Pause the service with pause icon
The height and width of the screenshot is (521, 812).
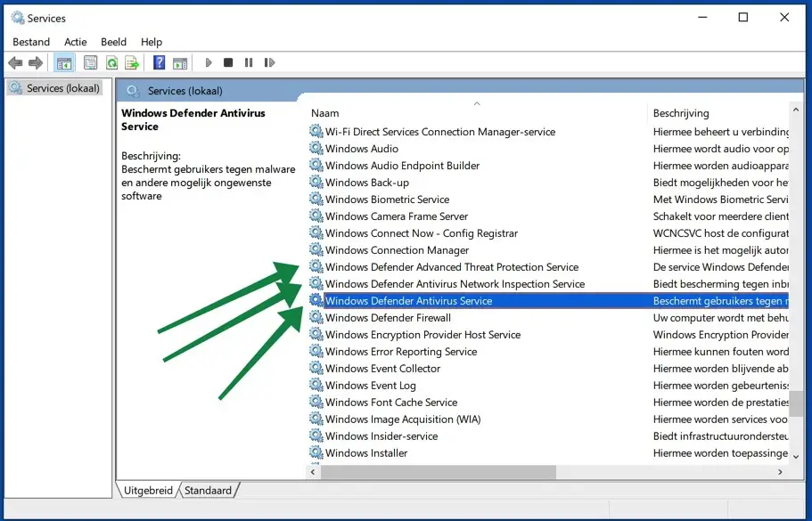coord(249,62)
